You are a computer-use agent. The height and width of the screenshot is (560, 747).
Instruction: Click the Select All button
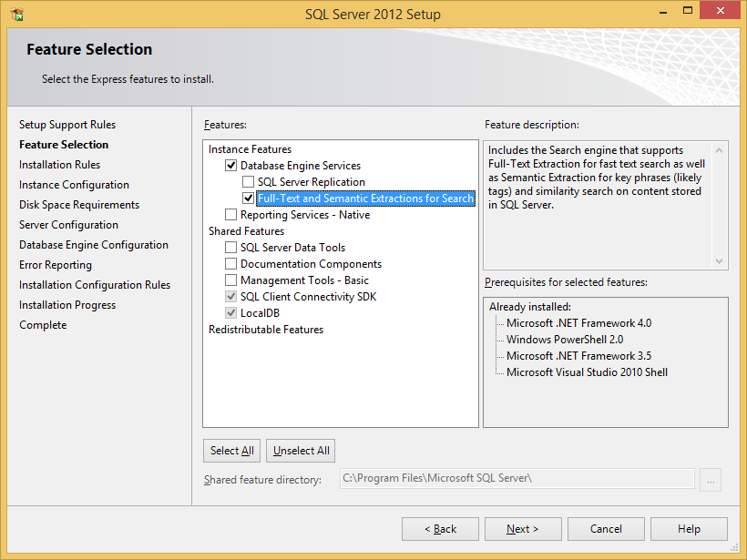point(231,451)
